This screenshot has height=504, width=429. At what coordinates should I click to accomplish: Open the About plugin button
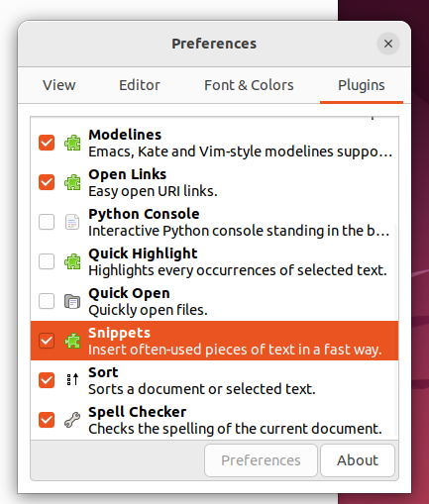click(x=358, y=460)
